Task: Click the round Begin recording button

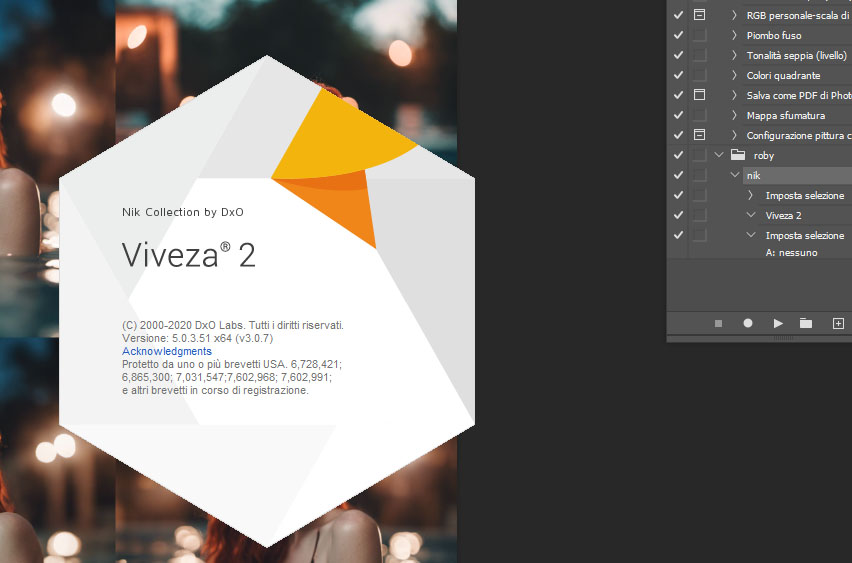Action: click(748, 323)
